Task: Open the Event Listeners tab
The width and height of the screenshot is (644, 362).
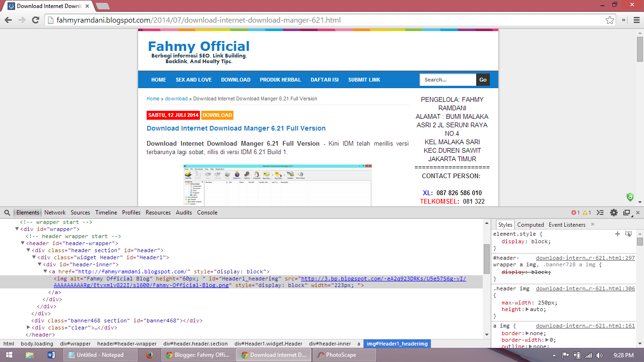Action: click(567, 225)
